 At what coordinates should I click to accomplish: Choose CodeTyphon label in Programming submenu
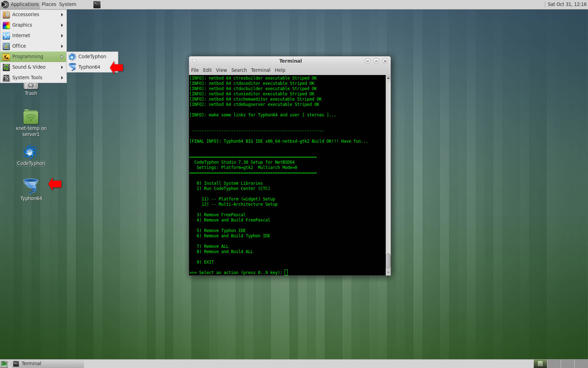[x=92, y=56]
